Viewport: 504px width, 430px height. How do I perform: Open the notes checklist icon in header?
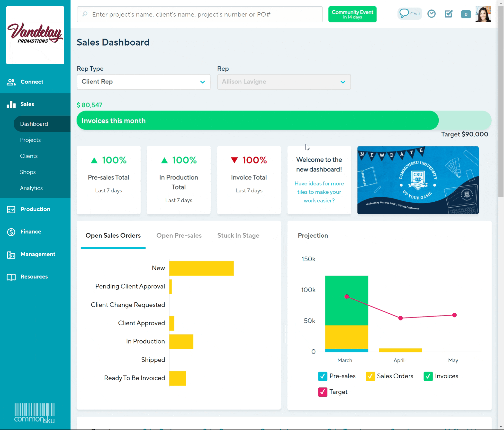tap(448, 14)
